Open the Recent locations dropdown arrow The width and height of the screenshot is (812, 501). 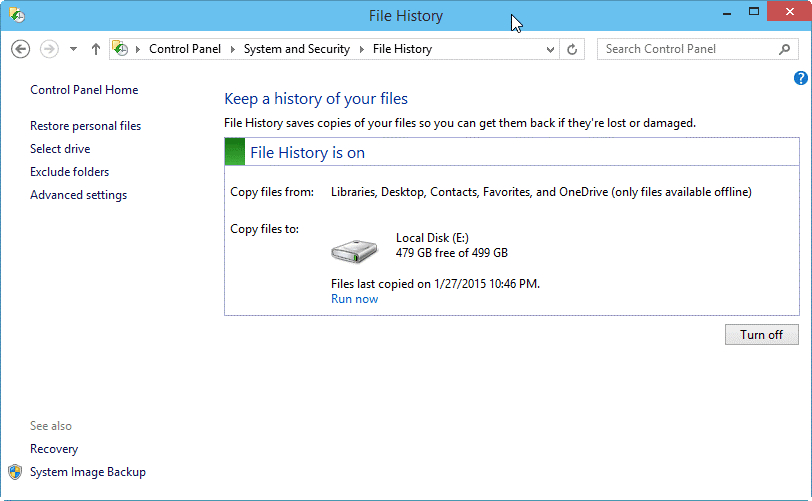pos(74,49)
